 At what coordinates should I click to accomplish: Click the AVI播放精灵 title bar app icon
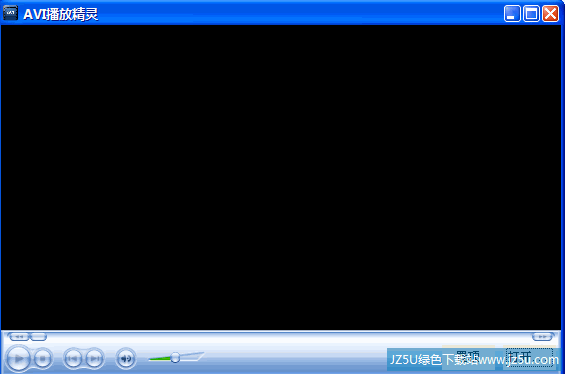click(x=10, y=13)
